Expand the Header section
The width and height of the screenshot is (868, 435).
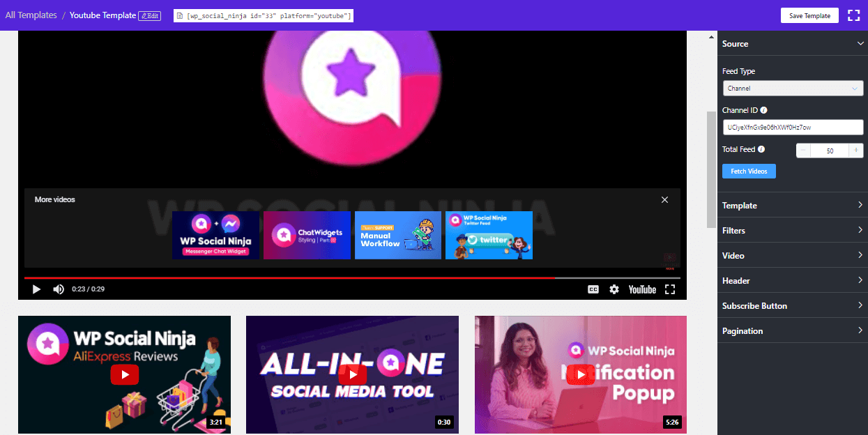[x=793, y=281]
